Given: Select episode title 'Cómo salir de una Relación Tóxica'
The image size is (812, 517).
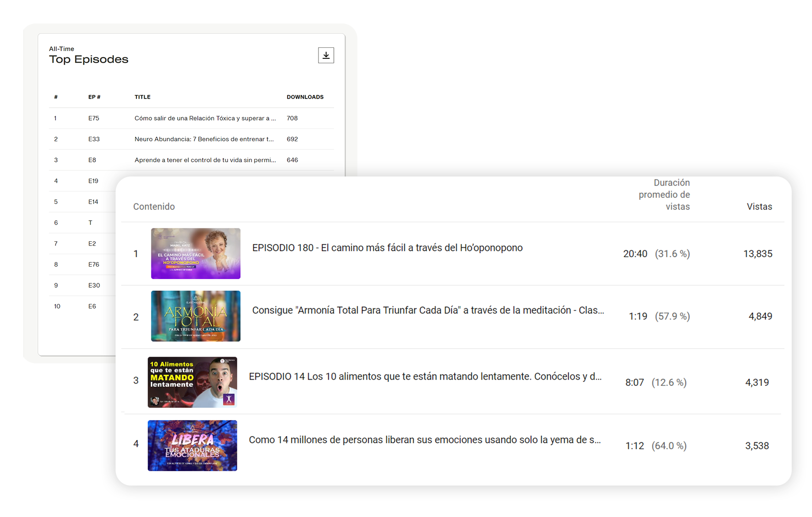Looking at the screenshot, I should [205, 118].
